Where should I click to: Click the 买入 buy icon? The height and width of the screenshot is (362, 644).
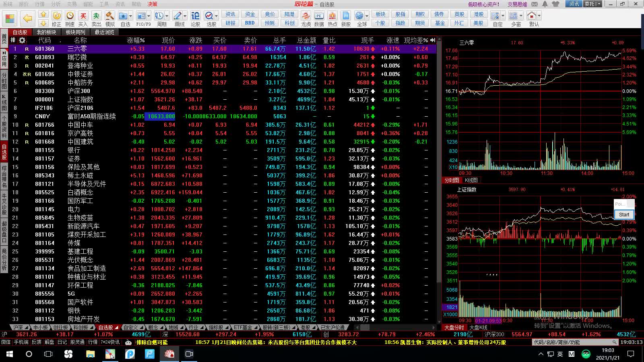(83, 19)
